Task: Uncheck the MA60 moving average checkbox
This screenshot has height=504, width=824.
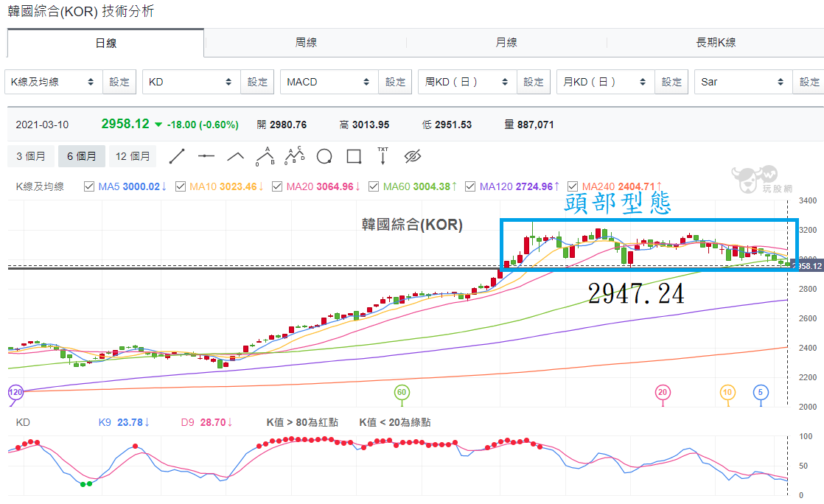Action: (374, 186)
